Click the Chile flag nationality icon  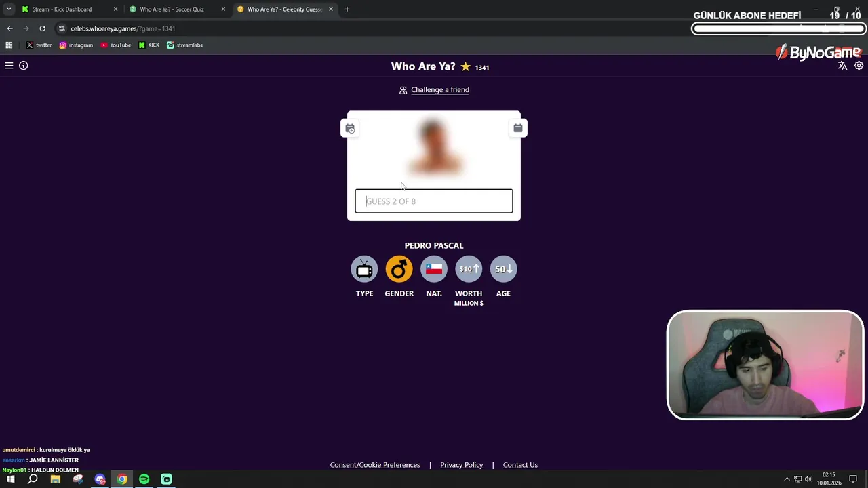tap(434, 269)
